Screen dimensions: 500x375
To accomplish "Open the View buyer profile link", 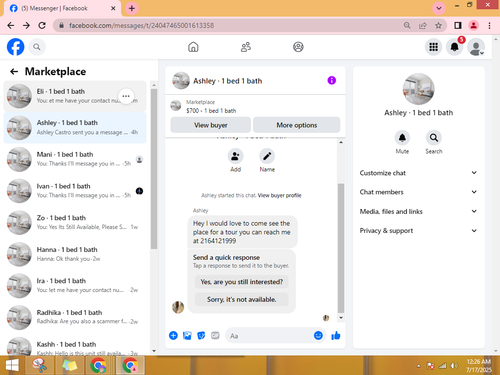I will [x=279, y=195].
